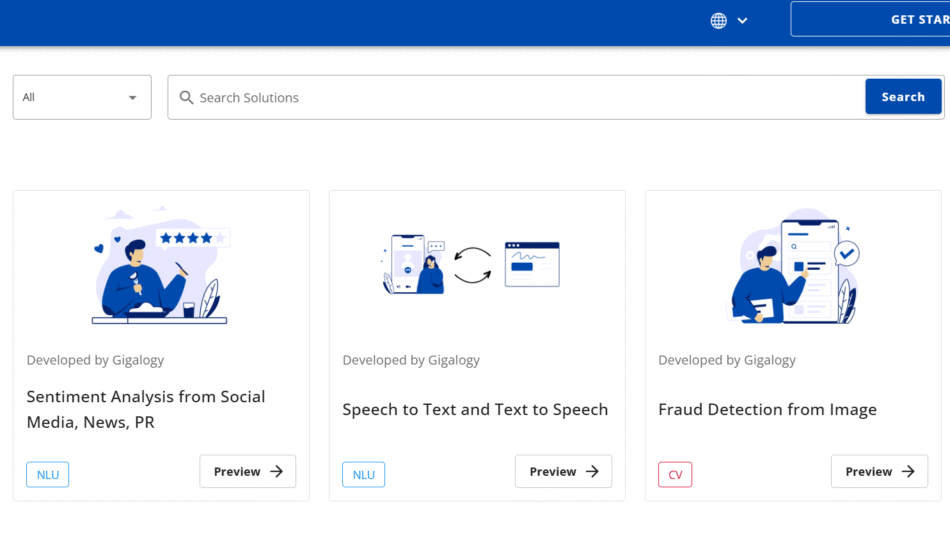Preview the Speech to Text solution
The image size is (950, 534).
click(564, 471)
